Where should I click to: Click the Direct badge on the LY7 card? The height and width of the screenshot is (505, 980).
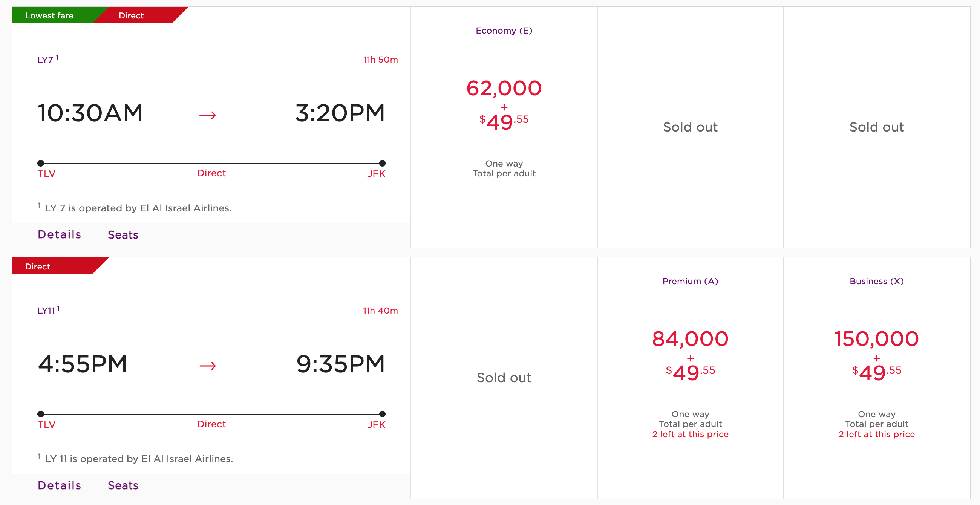point(131,15)
